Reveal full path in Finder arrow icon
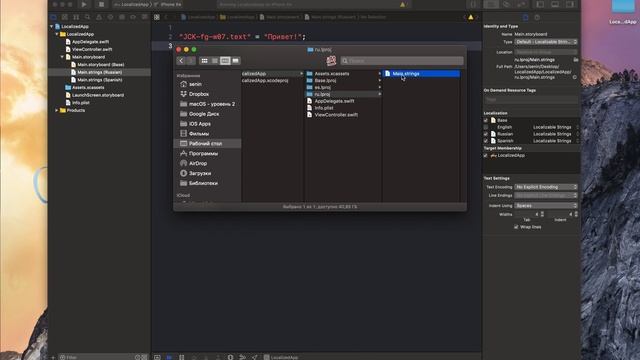 coord(575,77)
